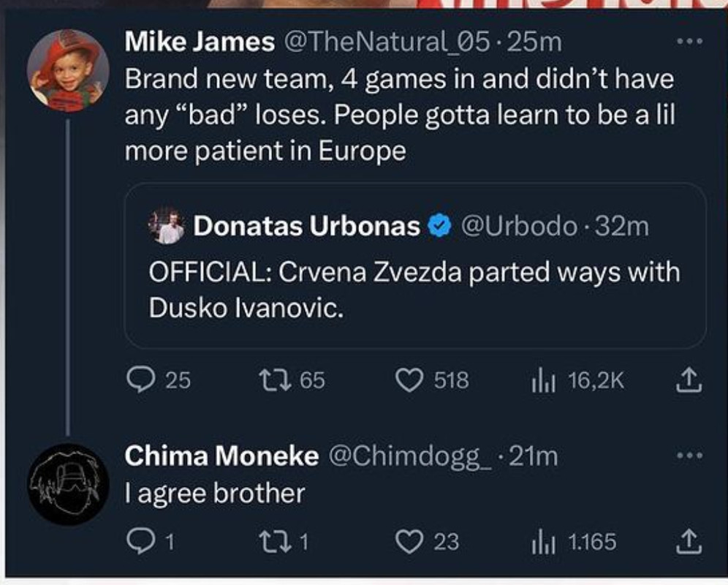Like Mike James' tweet with 518 likes
Viewport: 728px width, 585px height.
coord(409,380)
